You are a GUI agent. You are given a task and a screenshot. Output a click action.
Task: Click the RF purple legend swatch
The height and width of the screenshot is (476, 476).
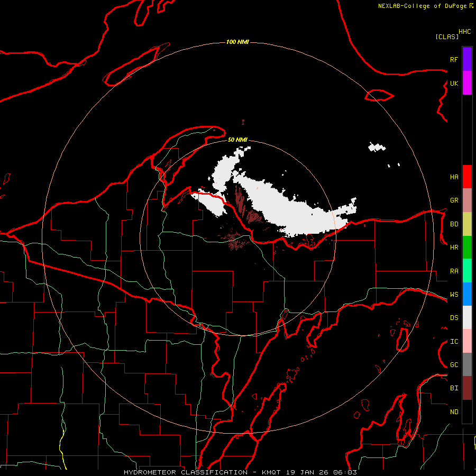[467, 59]
